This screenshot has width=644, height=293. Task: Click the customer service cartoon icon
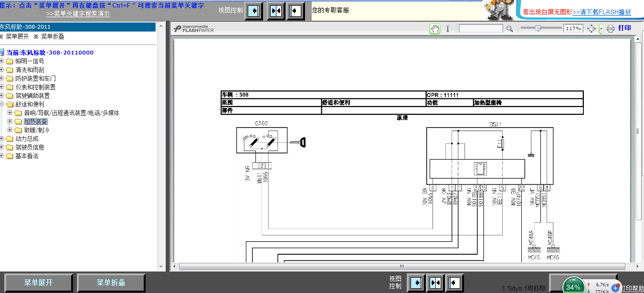[x=499, y=10]
